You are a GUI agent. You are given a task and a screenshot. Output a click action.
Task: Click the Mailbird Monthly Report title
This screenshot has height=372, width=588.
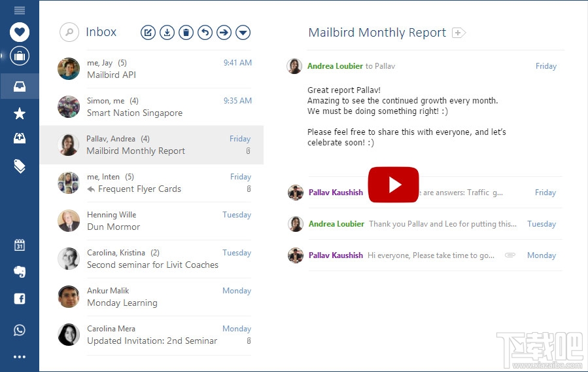[x=377, y=33]
